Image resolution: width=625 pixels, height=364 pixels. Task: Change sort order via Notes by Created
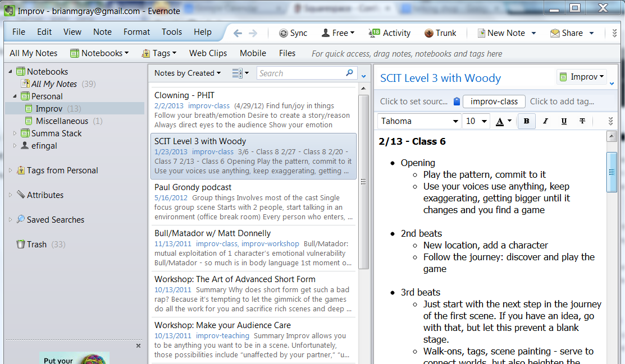tap(188, 73)
